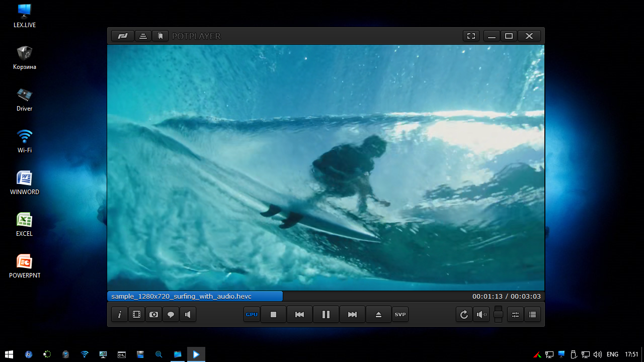This screenshot has width=644, height=362.
Task: Skip to the next file
Action: pos(352,315)
